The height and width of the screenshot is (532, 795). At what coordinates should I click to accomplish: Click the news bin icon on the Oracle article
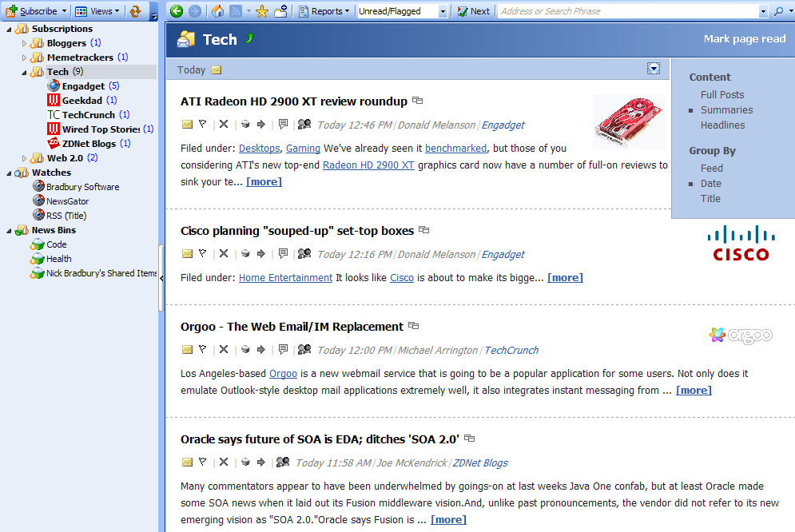(245, 462)
